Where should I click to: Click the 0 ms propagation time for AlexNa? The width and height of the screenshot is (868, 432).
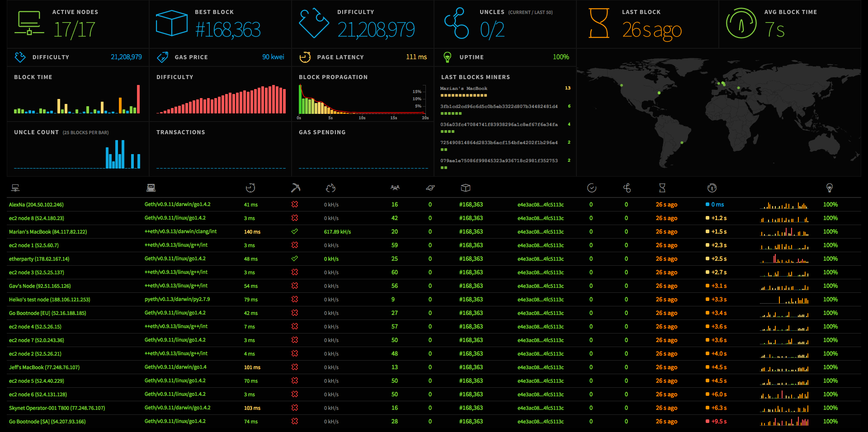717,205
